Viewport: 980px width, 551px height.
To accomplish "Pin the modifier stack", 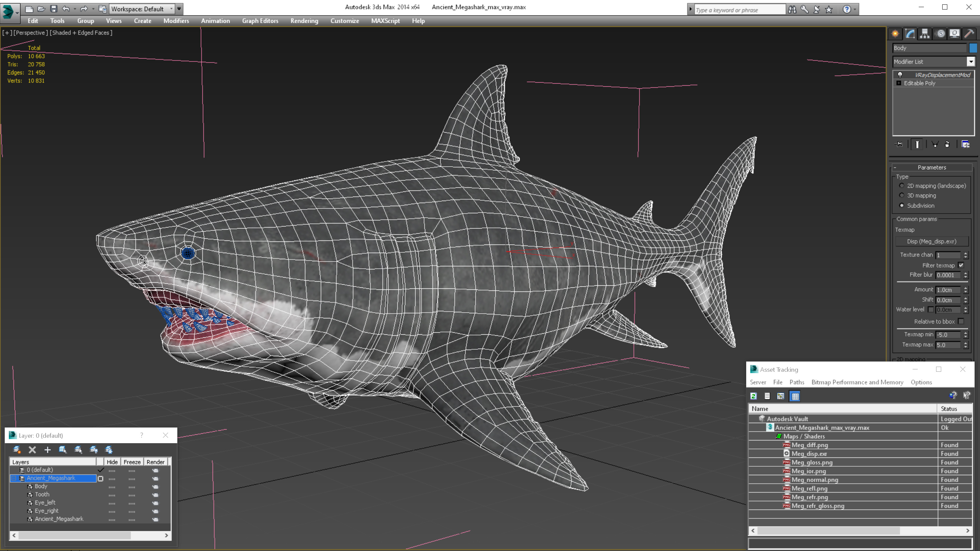I will (x=899, y=145).
